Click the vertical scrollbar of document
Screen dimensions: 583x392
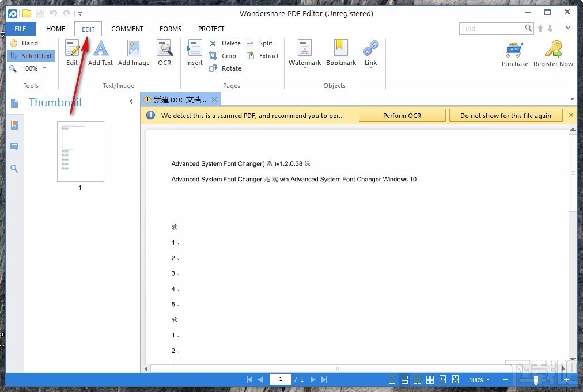coord(573,173)
